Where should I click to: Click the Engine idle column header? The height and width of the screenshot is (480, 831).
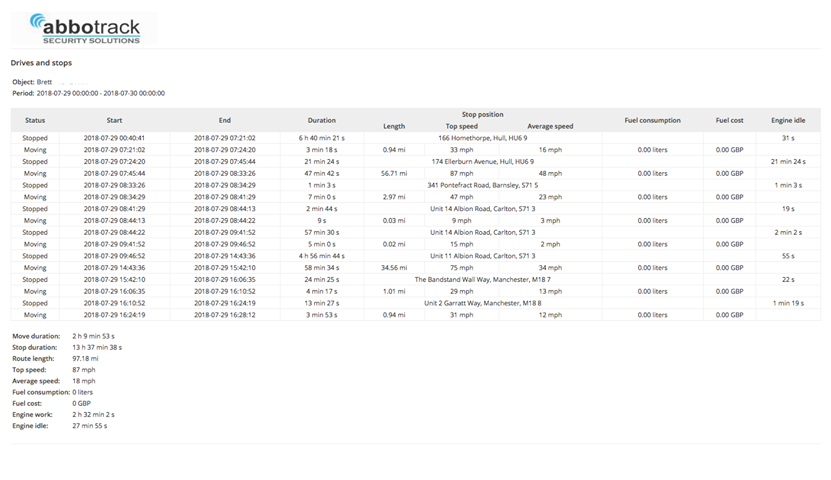coord(788,120)
